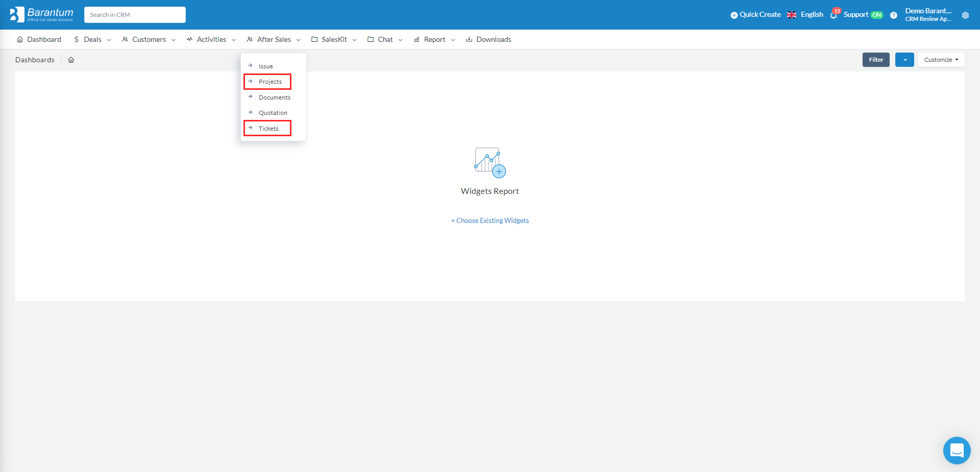Select Quotation in After Sales dropdown

coord(273,113)
